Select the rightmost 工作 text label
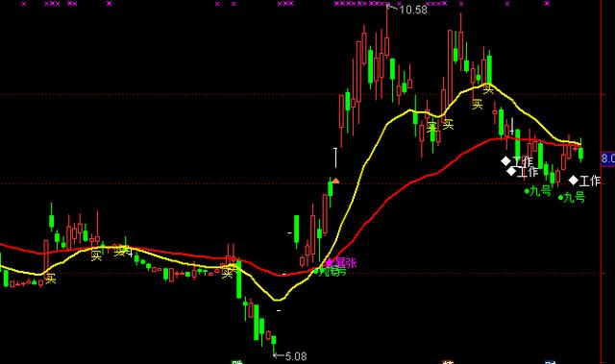 [590, 181]
